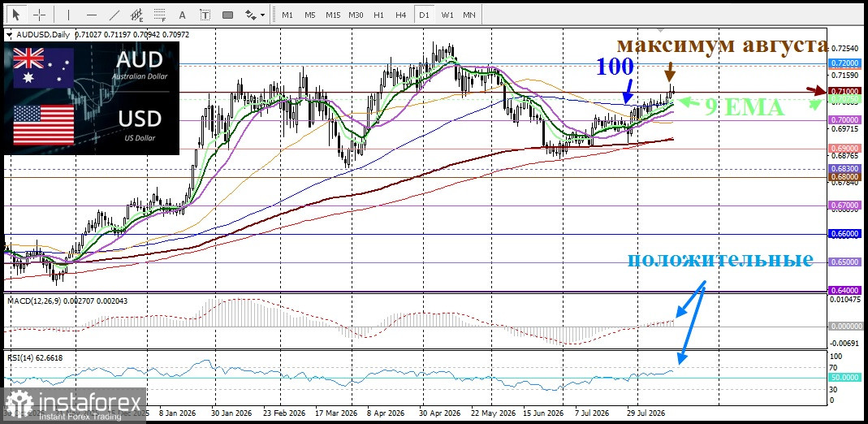The width and height of the screenshot is (868, 424).
Task: Select the horizontal line drawing tool
Action: click(92, 15)
